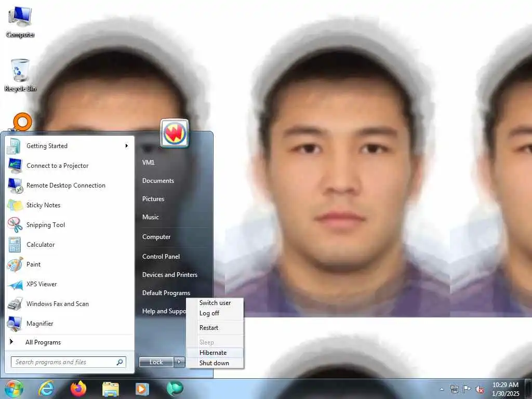Click the search magnifier icon
Viewport: 532px width, 399px height.
[x=120, y=362]
